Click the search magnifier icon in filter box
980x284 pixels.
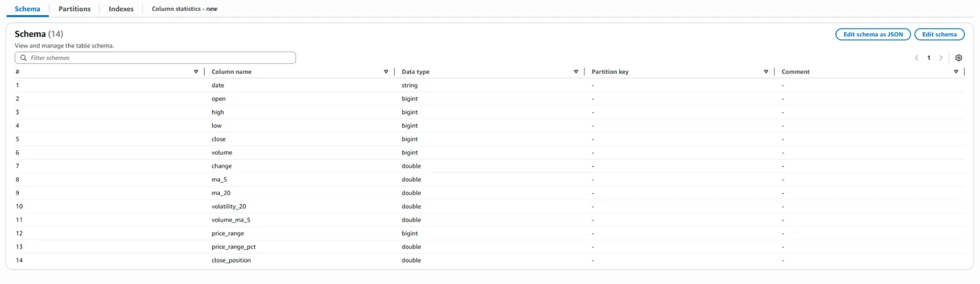click(x=24, y=58)
